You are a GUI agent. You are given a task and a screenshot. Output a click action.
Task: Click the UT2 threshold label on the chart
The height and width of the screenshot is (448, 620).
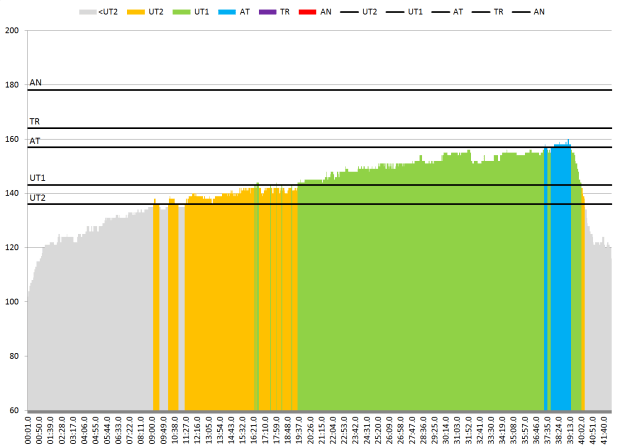tap(37, 198)
